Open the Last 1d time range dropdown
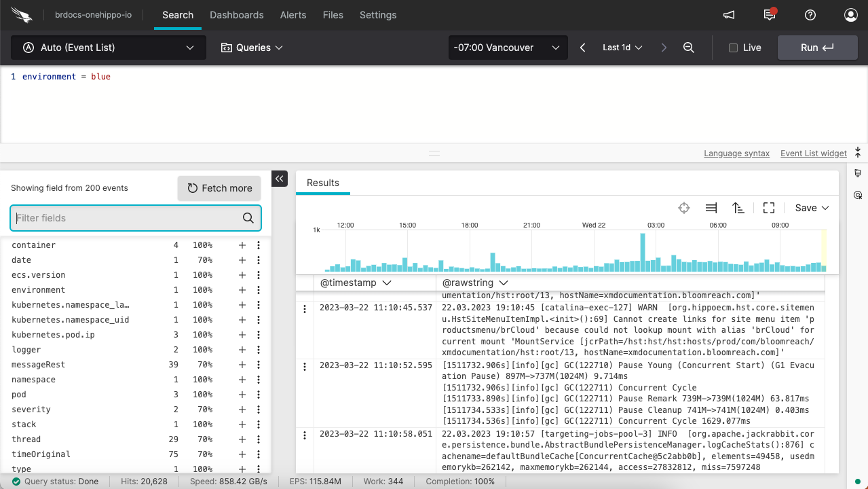 point(622,48)
